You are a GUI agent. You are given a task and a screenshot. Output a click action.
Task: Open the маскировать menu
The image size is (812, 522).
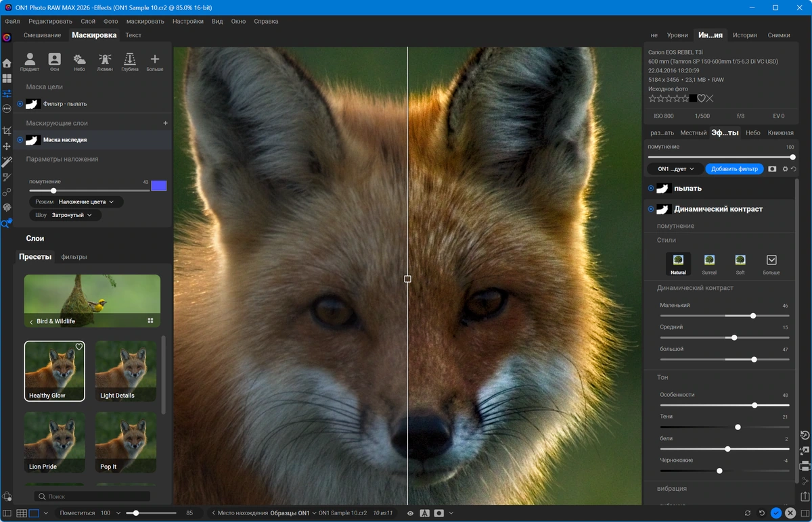(x=145, y=21)
